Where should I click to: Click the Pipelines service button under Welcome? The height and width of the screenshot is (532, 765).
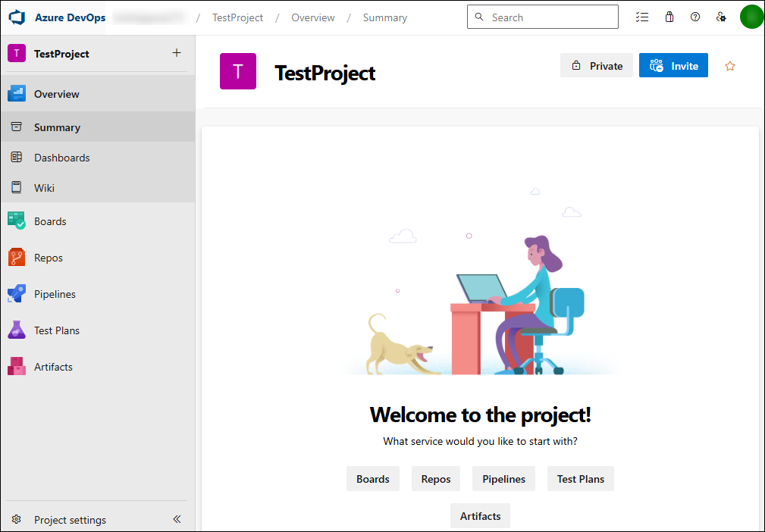click(x=503, y=478)
